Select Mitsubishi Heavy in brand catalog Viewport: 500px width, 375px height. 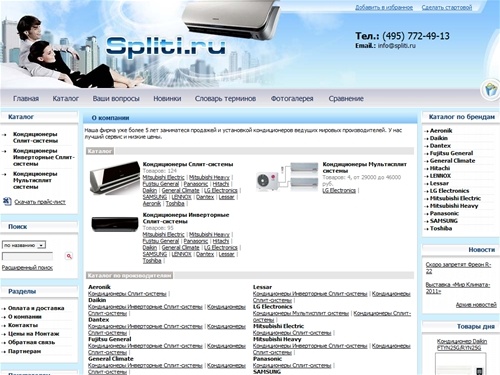(454, 206)
